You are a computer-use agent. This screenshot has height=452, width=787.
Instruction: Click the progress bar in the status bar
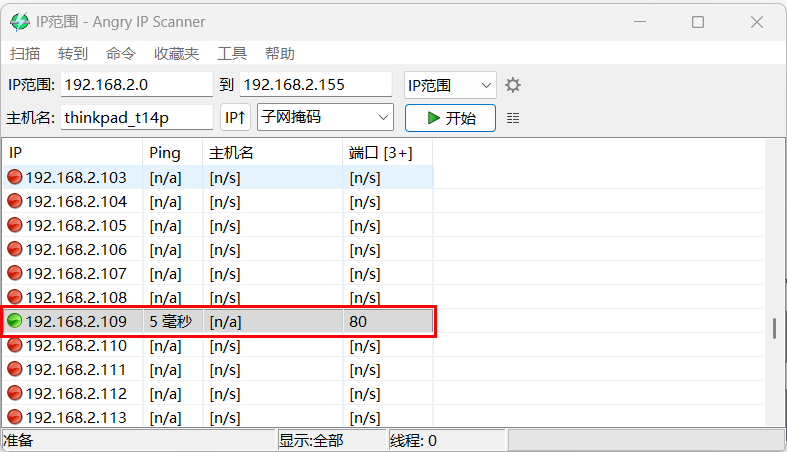pos(646,440)
